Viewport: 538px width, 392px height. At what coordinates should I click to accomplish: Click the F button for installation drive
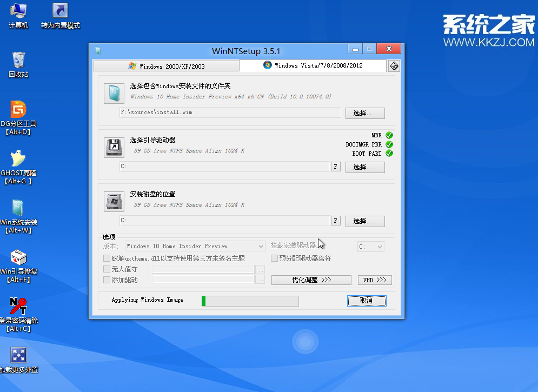336,221
